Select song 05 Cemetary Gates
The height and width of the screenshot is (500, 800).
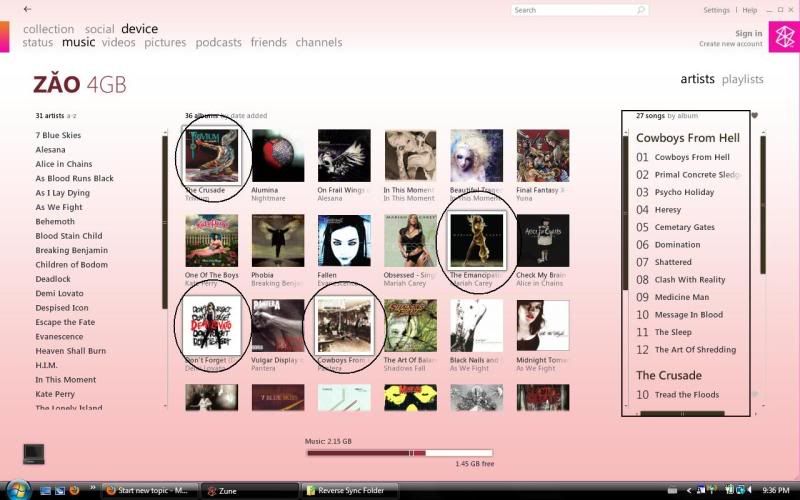click(x=676, y=227)
